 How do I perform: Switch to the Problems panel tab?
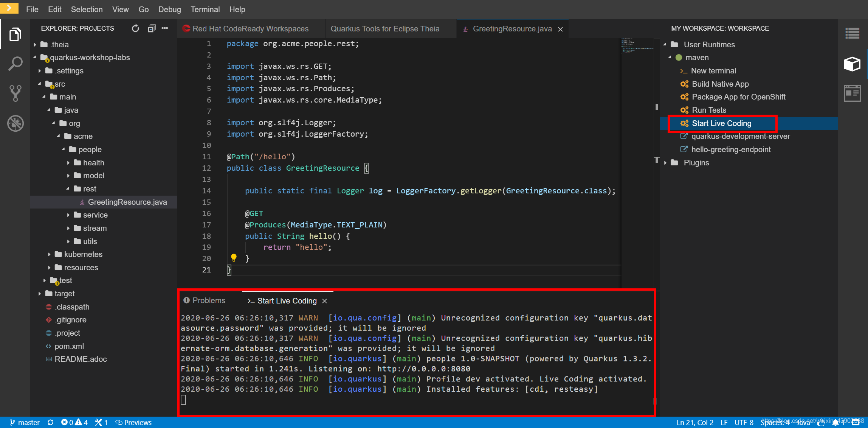(x=205, y=300)
